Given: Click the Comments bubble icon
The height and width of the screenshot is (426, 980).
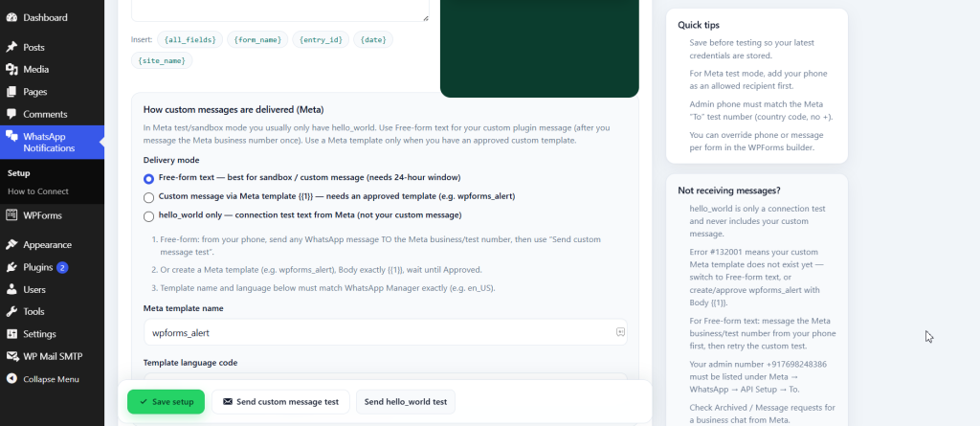Looking at the screenshot, I should (11, 115).
